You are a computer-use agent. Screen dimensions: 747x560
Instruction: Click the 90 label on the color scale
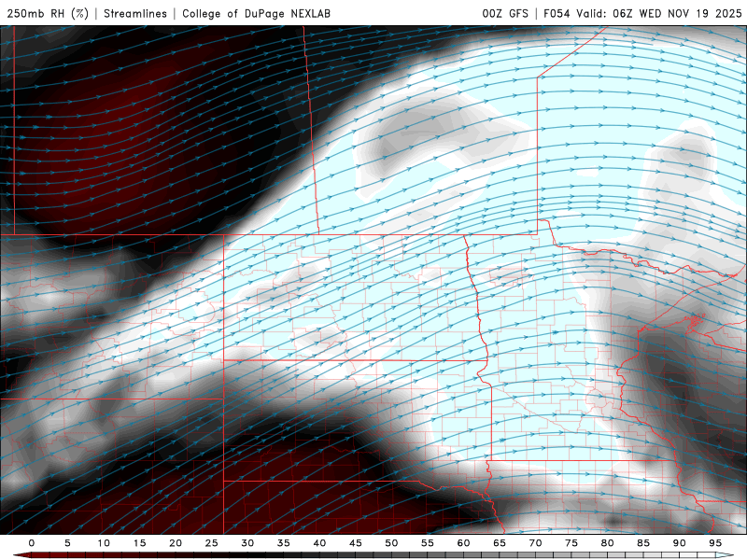tap(680, 543)
